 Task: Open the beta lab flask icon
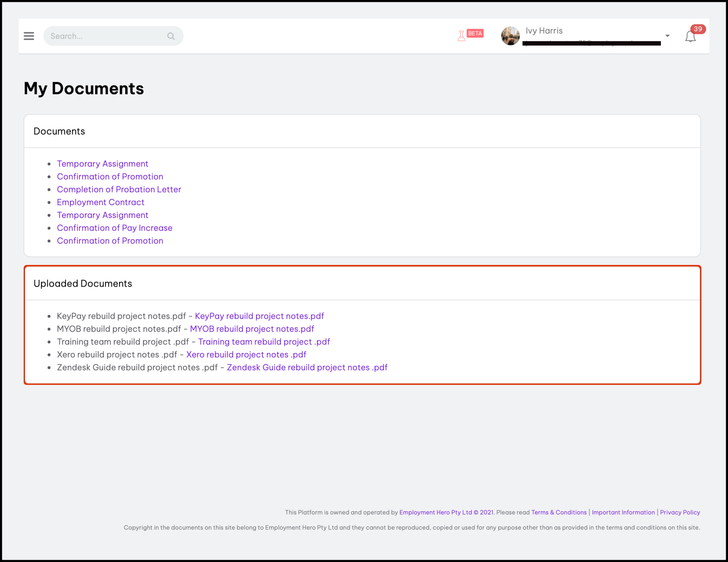coord(461,36)
